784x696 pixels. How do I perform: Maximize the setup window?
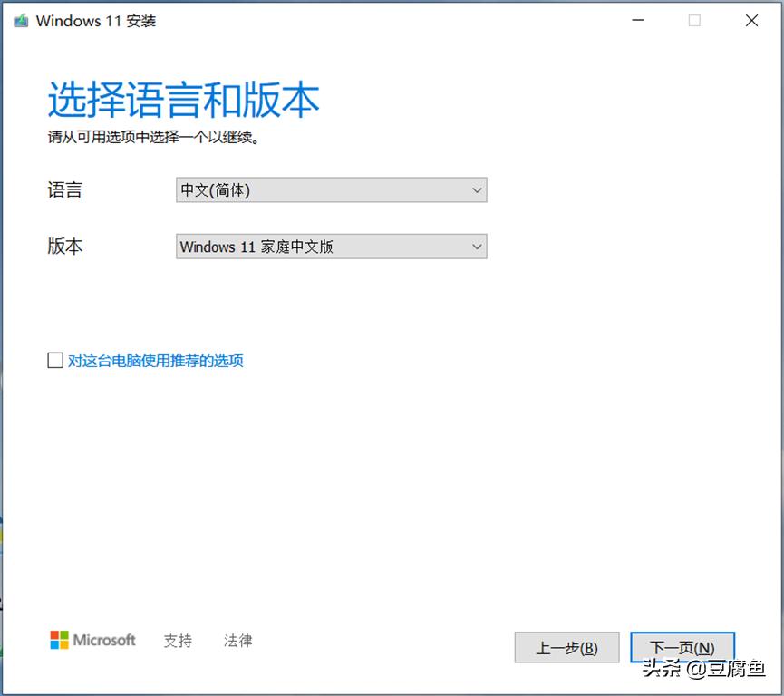click(695, 20)
